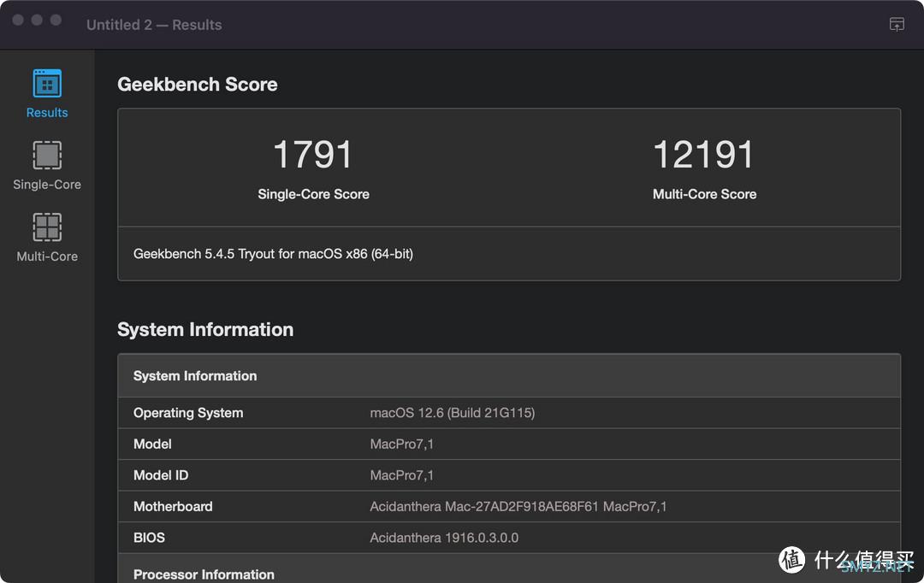Click the MacPro7,1 value in Model row
This screenshot has width=924, height=583.
pos(402,444)
